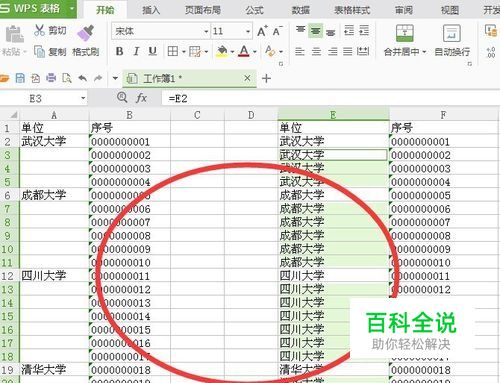Open Merge and Center dropdown arrow

tap(424, 52)
